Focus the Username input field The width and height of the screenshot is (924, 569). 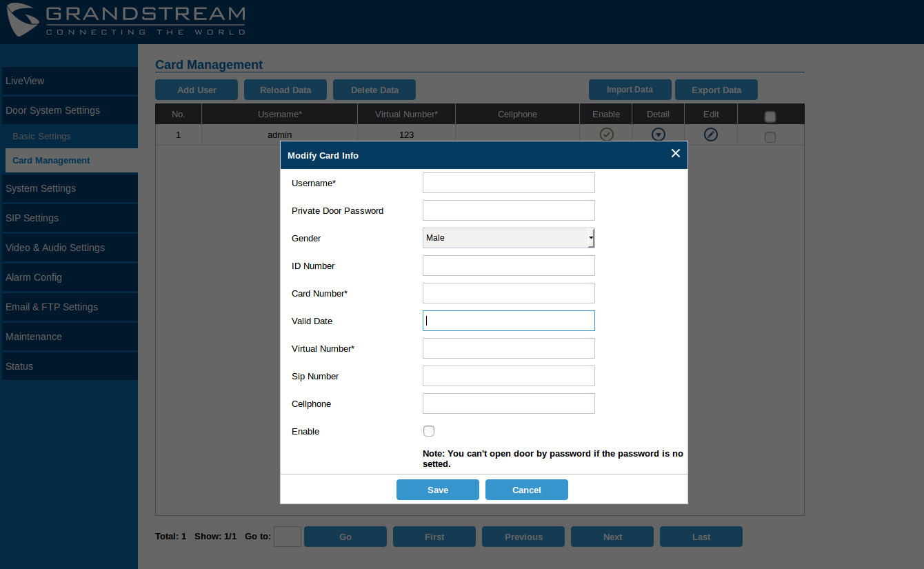(509, 183)
